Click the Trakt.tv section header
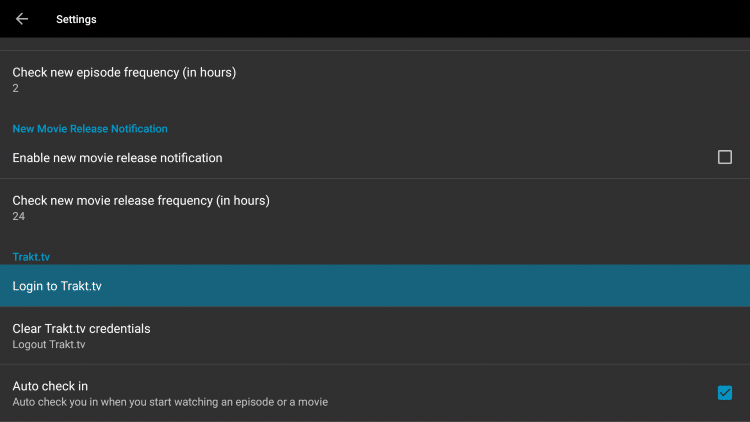750x422 pixels. click(x=31, y=257)
